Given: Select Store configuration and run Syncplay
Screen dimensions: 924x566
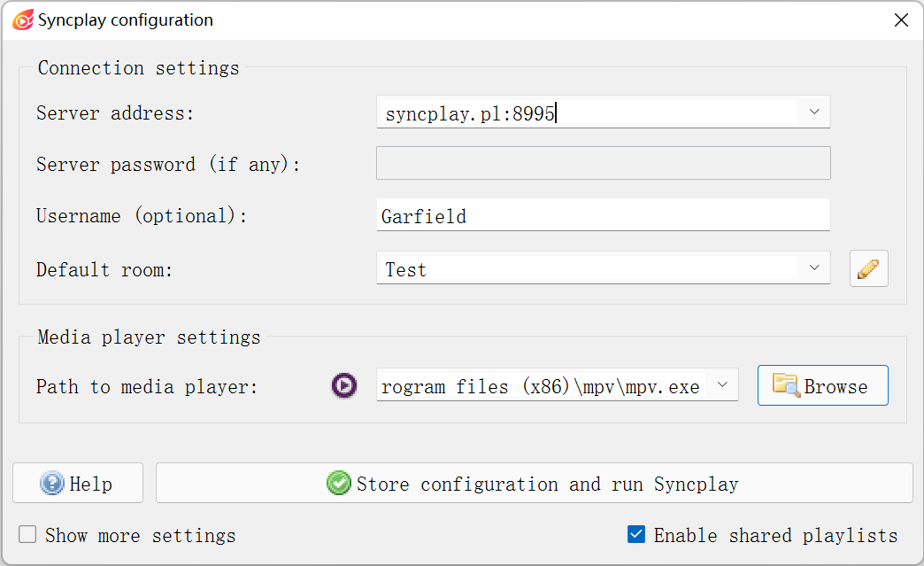Looking at the screenshot, I should click(535, 483).
